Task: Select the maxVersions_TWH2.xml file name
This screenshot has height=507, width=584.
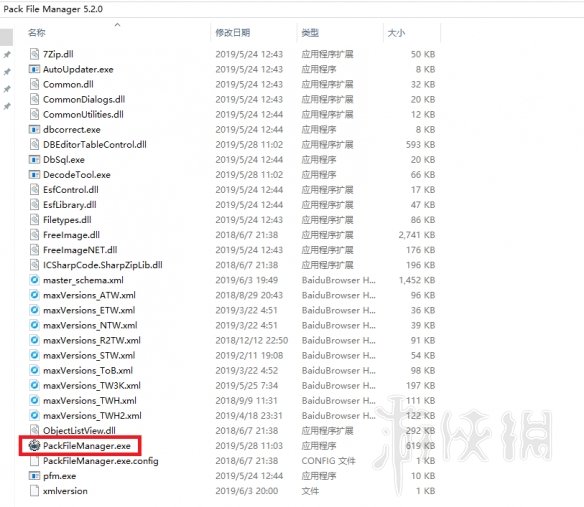Action: (x=92, y=415)
